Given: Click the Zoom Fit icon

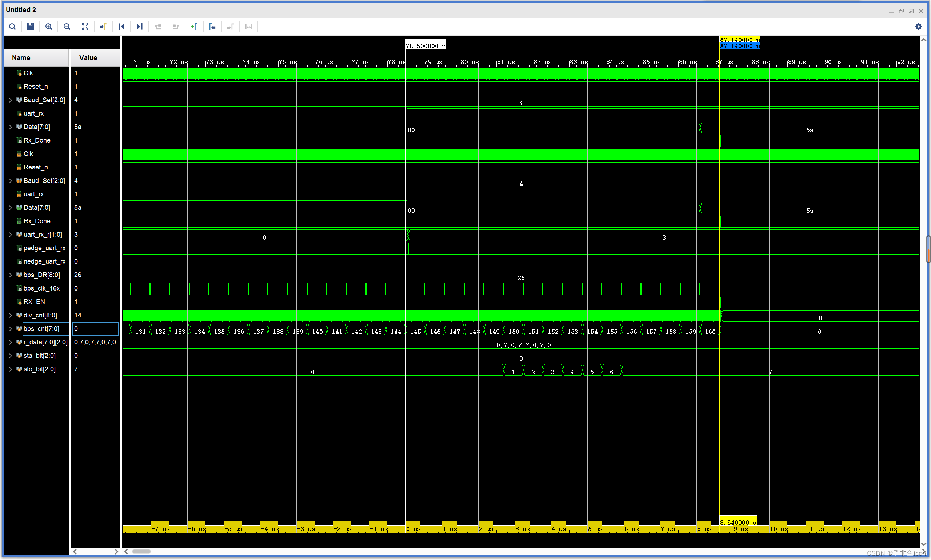Looking at the screenshot, I should [x=85, y=27].
